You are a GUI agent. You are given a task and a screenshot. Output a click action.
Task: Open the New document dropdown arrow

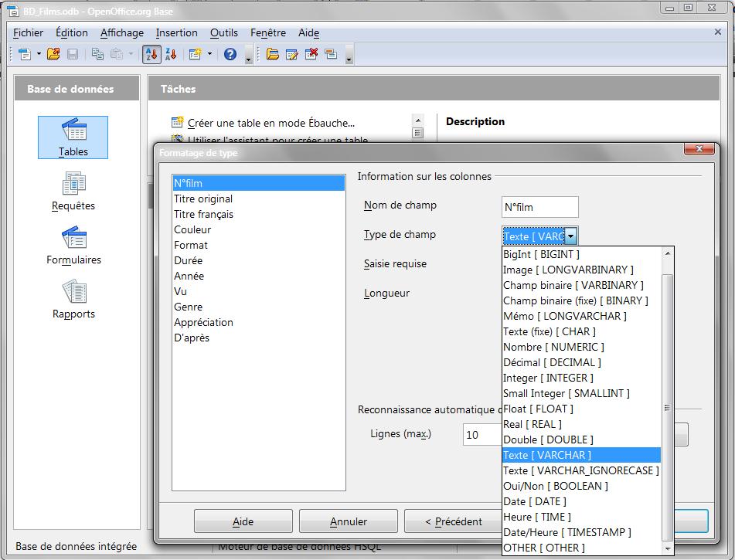pyautogui.click(x=39, y=54)
